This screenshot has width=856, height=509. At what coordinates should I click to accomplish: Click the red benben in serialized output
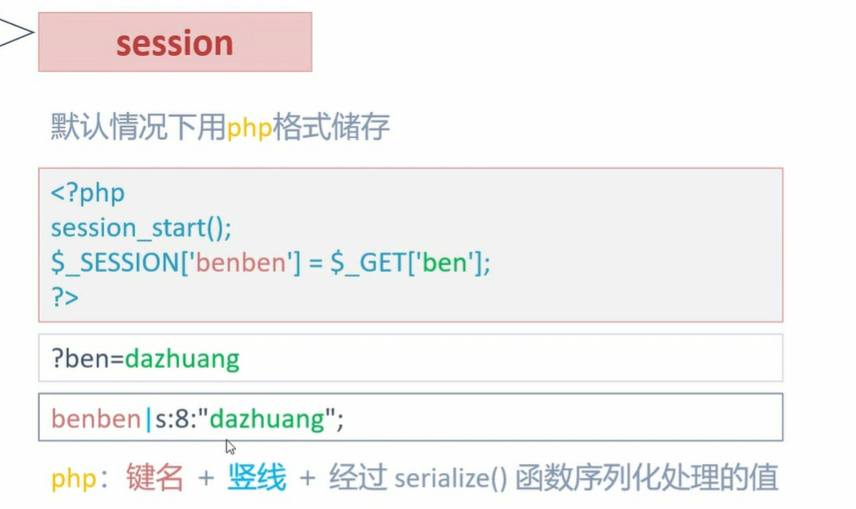coord(96,419)
